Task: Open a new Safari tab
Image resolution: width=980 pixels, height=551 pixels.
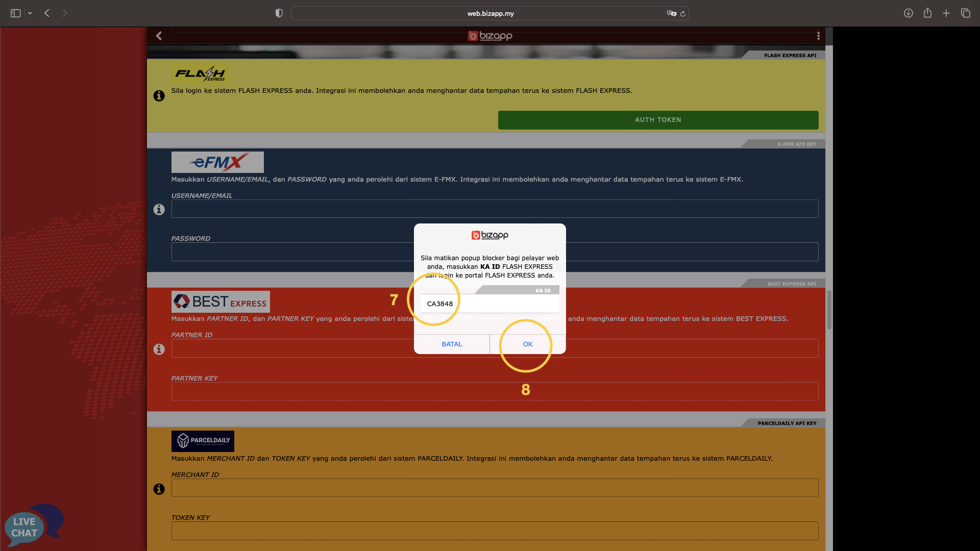Action: pos(946,13)
